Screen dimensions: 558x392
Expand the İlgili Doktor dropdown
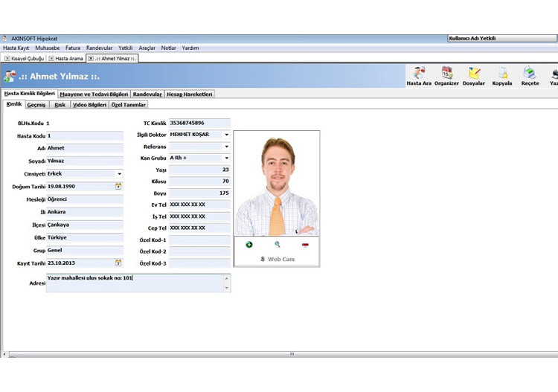coord(227,135)
